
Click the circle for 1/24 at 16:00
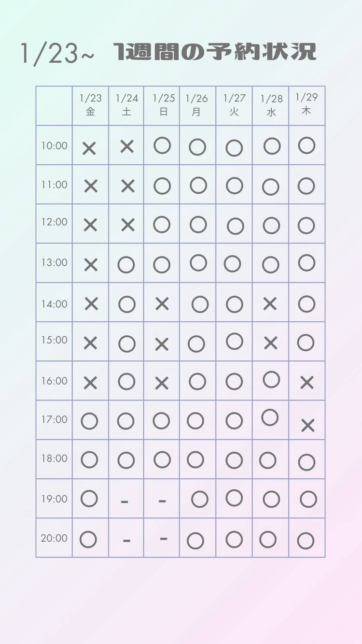click(126, 382)
